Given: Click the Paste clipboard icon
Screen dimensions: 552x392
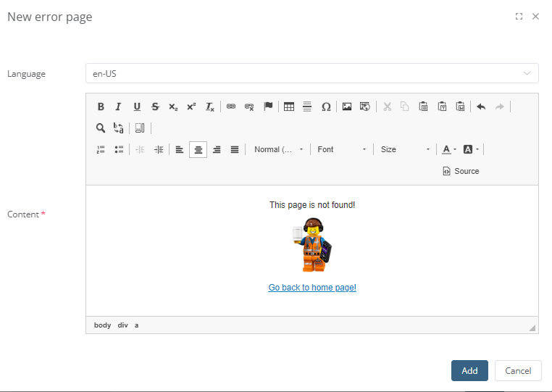Looking at the screenshot, I should click(424, 107).
